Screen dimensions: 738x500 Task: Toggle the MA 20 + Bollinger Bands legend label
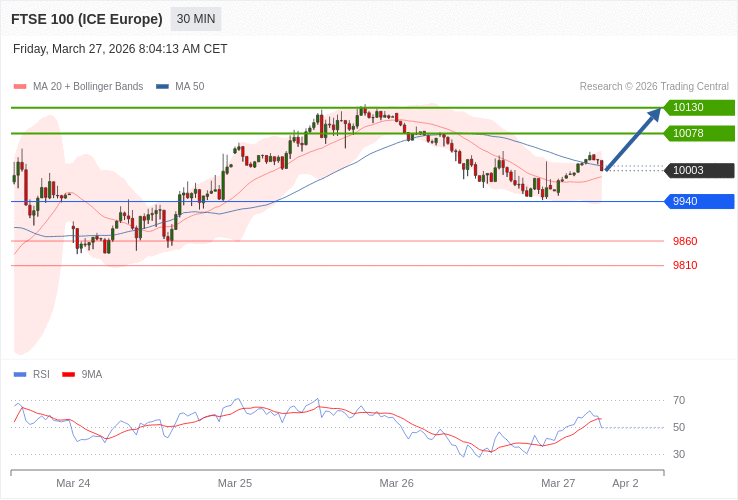pyautogui.click(x=88, y=87)
